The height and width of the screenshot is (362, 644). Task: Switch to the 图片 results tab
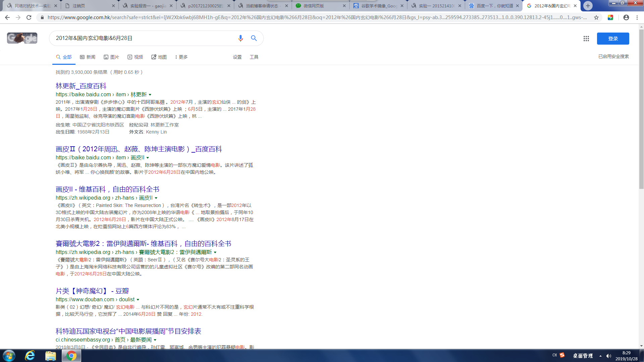pyautogui.click(x=111, y=57)
